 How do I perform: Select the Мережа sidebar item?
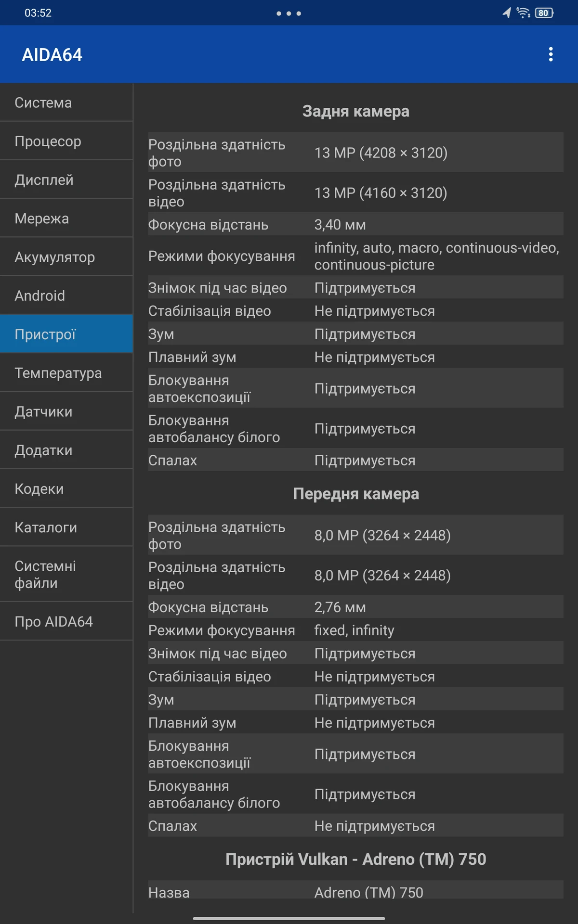(x=66, y=218)
